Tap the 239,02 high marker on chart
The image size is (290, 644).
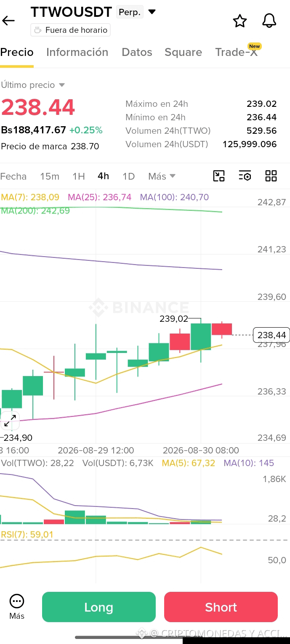(174, 319)
